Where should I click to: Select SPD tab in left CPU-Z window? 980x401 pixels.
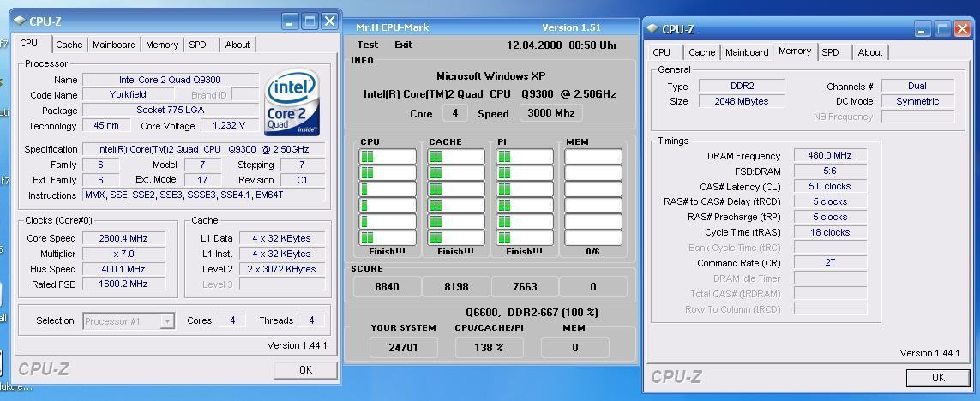[197, 45]
